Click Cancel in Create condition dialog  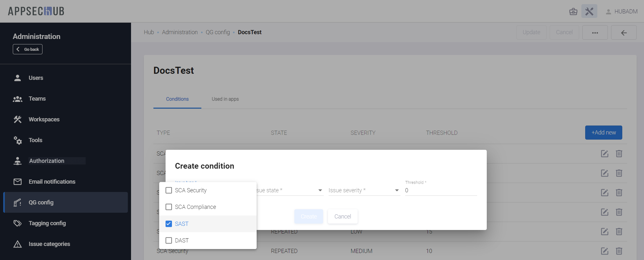click(343, 217)
